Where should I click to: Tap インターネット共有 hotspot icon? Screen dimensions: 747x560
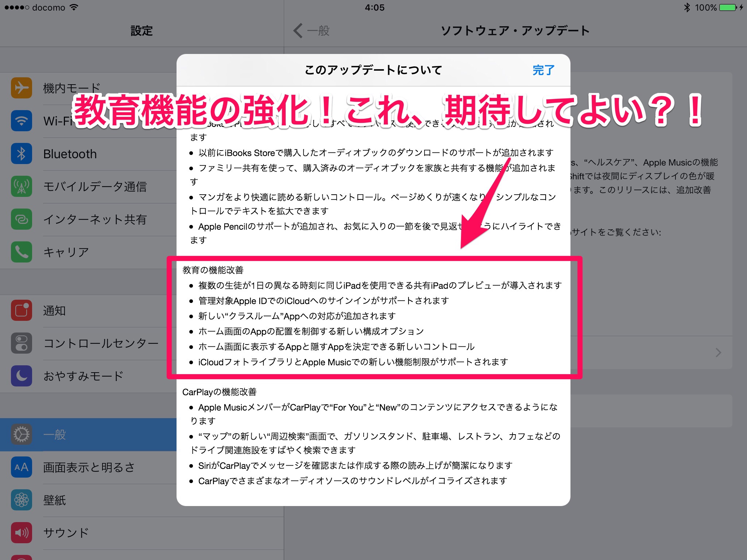coord(22,219)
